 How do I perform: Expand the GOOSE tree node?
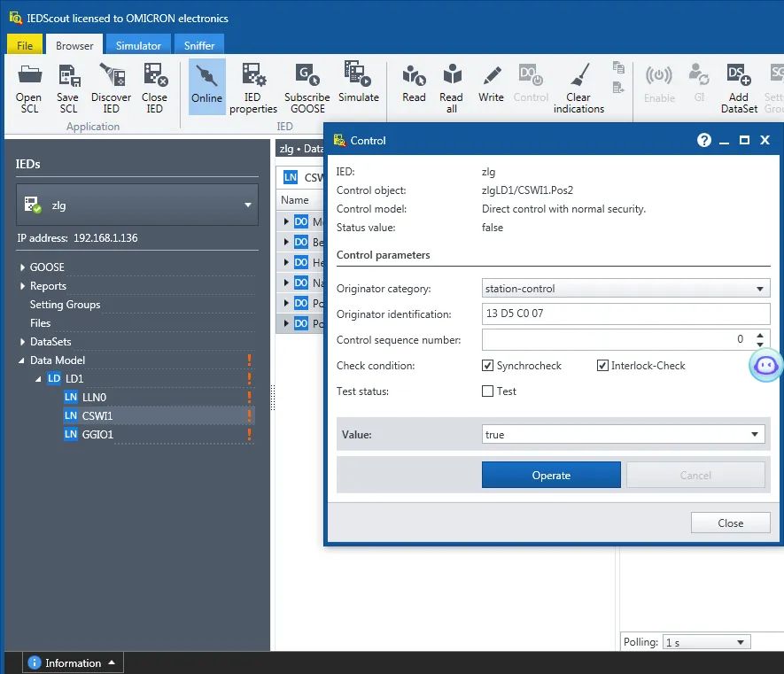click(22, 267)
